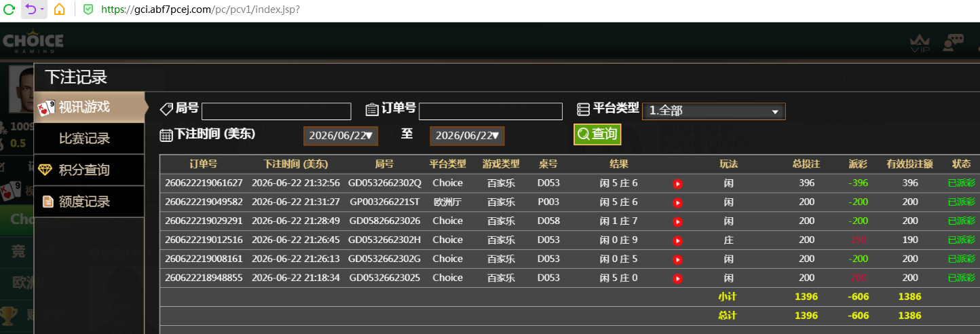Click table number P003
980x334 pixels.
(x=548, y=202)
